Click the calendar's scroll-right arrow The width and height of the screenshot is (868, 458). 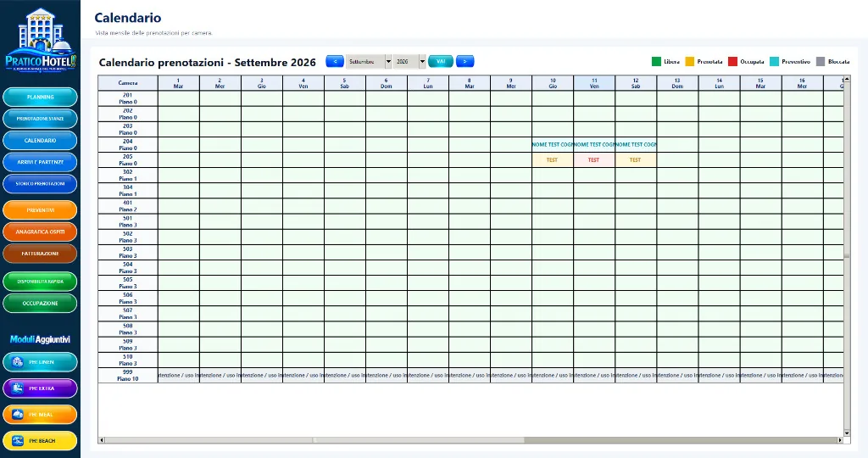[x=840, y=440]
